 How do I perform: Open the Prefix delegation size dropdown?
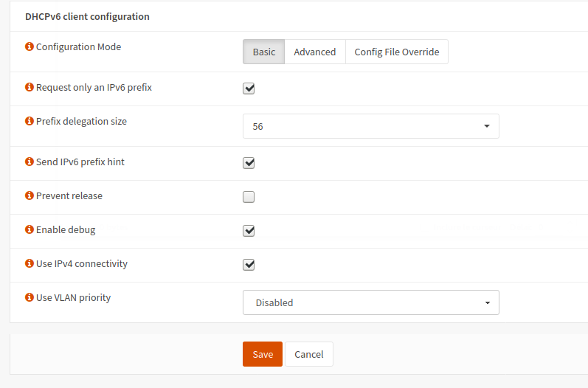(x=370, y=126)
